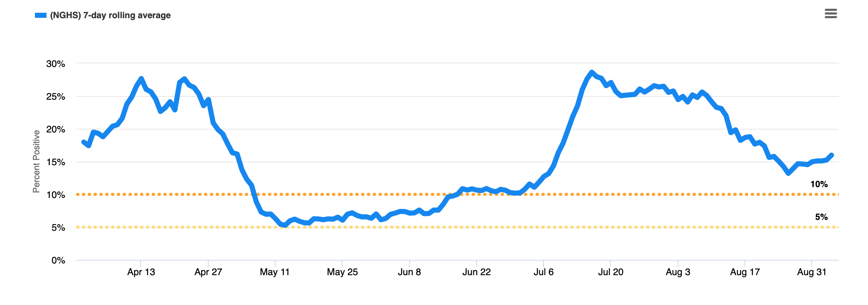Click the 10% threshold line label
This screenshot has height=305, width=868.
coord(819,184)
